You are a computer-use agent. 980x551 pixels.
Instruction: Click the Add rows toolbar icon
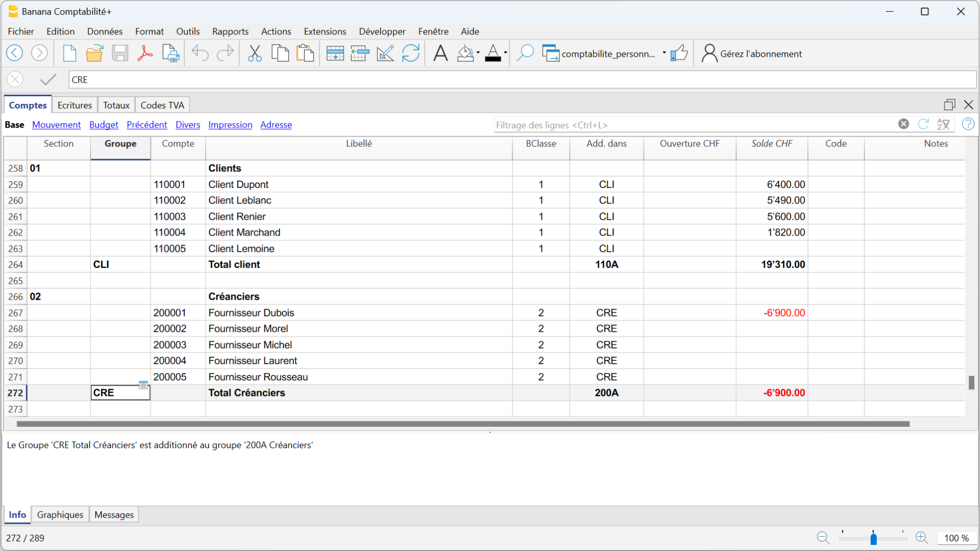coord(335,53)
